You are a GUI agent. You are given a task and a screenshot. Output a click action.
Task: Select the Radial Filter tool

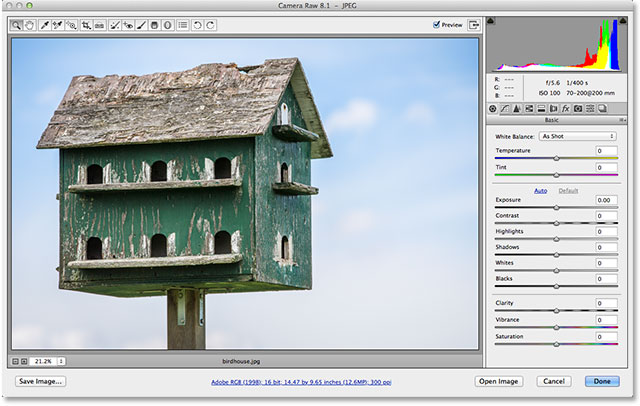pyautogui.click(x=167, y=25)
